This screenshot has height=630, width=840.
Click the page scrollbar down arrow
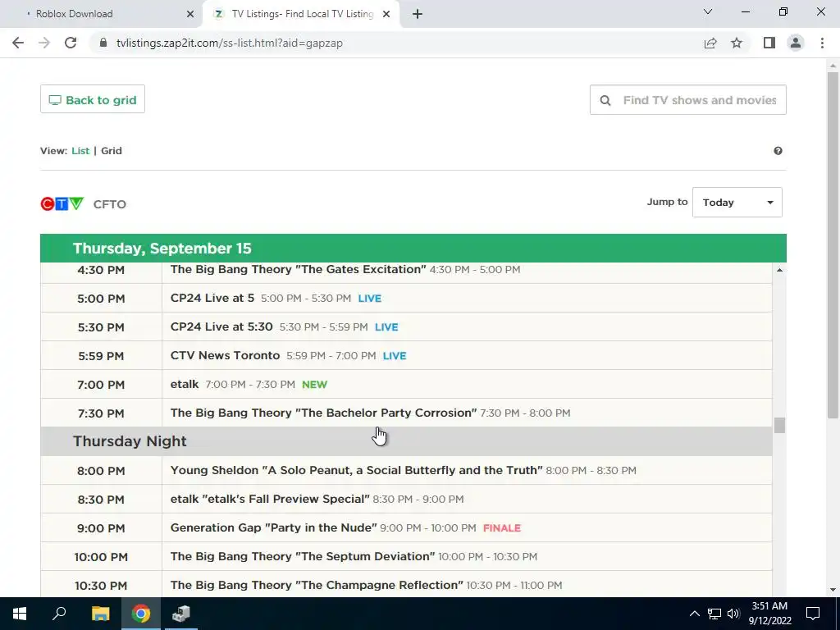(x=833, y=590)
